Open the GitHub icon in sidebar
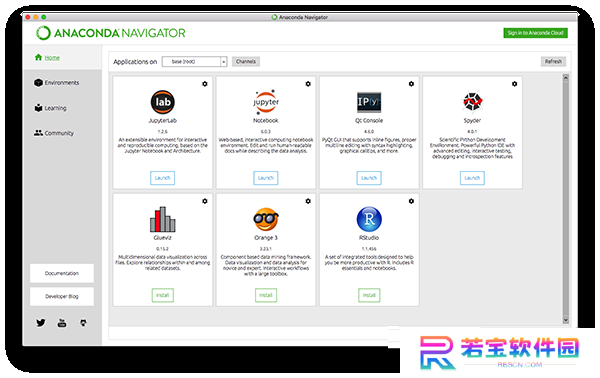The width and height of the screenshot is (600, 378). click(83, 323)
